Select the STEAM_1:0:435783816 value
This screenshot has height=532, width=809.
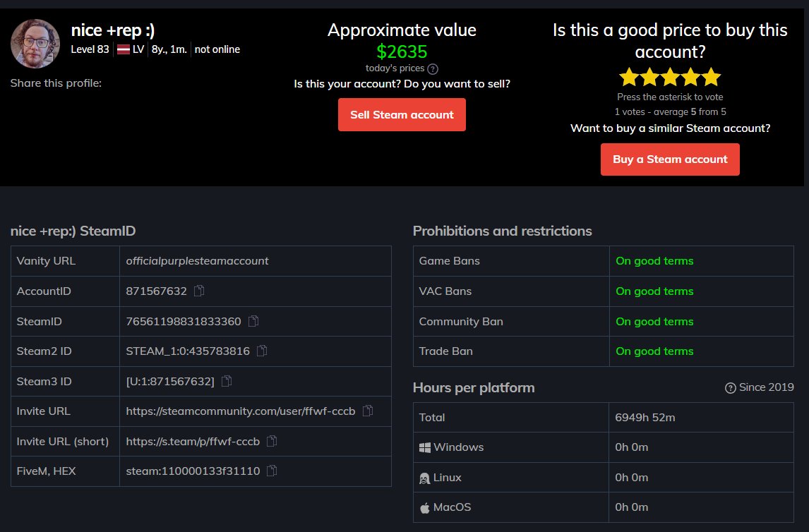[x=188, y=351]
